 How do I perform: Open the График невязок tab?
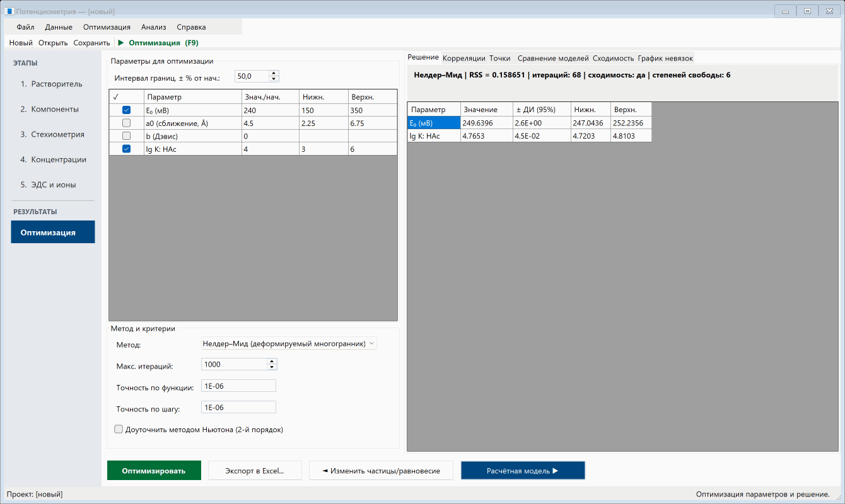[x=665, y=58]
